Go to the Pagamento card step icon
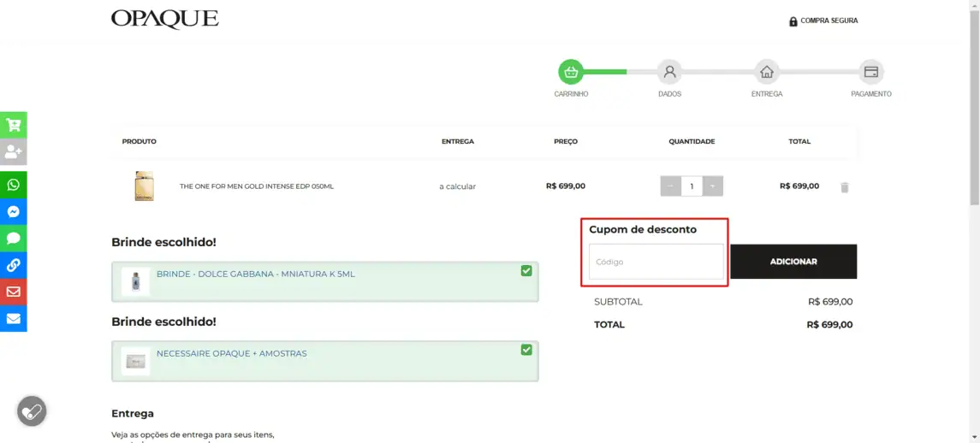 [871, 72]
